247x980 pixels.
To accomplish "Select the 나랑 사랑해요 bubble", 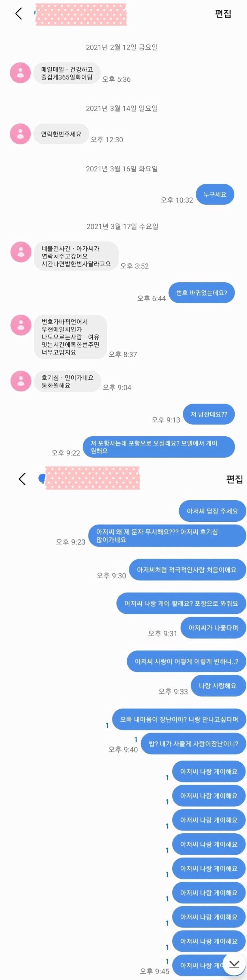I will click(218, 686).
